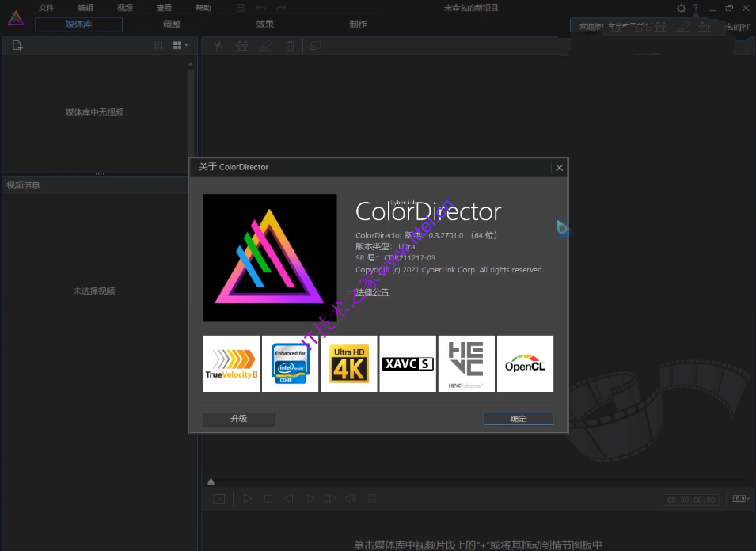
Task: Open the 查看 menu
Action: (164, 8)
